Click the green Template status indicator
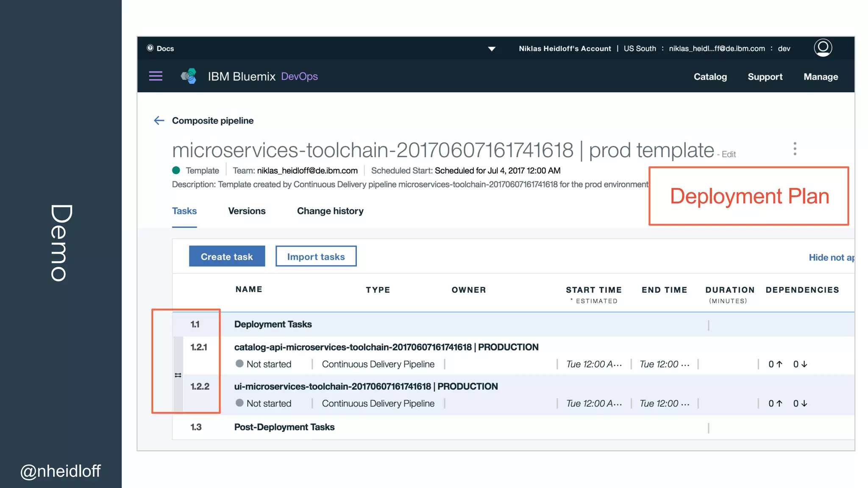868x488 pixels. tap(176, 170)
